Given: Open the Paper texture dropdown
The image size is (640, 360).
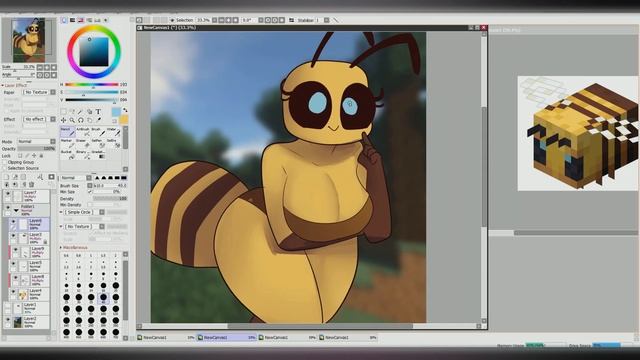Looking at the screenshot, I should point(39,92).
